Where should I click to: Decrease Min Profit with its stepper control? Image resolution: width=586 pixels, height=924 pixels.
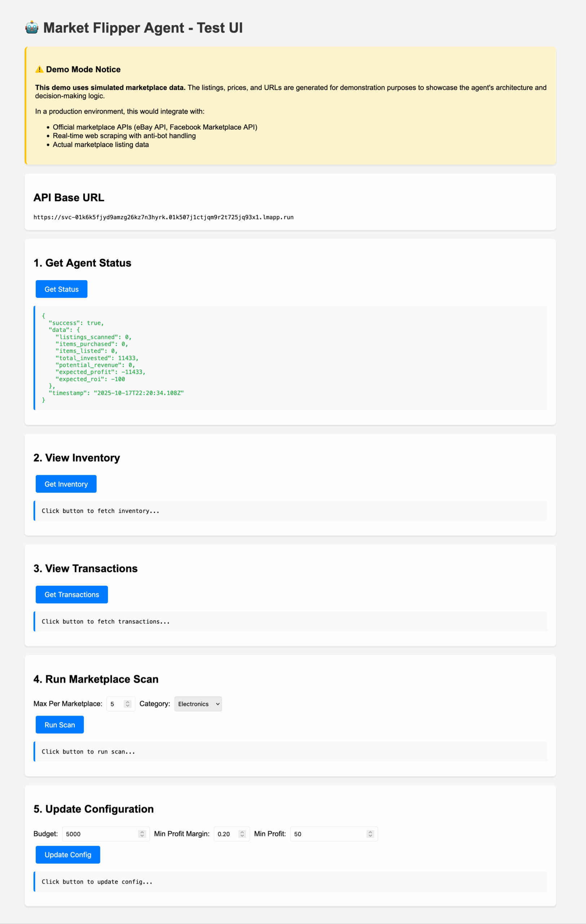[x=370, y=836]
